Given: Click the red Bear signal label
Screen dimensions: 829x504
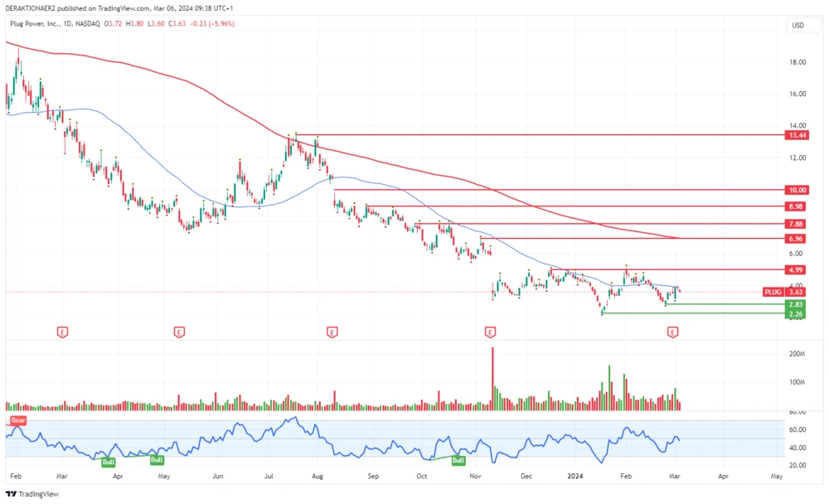Looking at the screenshot, I should pos(18,421).
